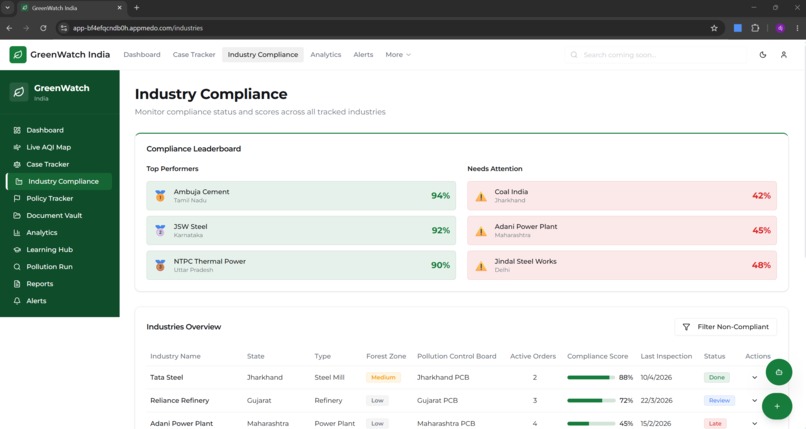
Task: Toggle dark mode moon icon
Action: point(763,54)
